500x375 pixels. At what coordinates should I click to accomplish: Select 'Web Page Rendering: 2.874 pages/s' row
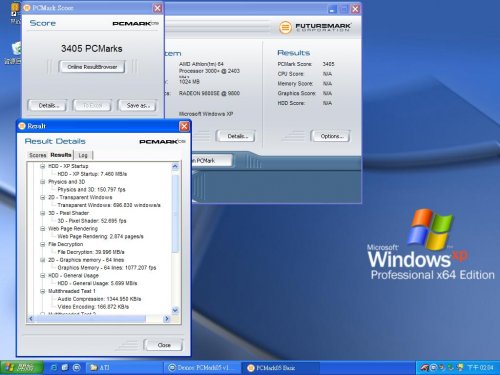100,236
